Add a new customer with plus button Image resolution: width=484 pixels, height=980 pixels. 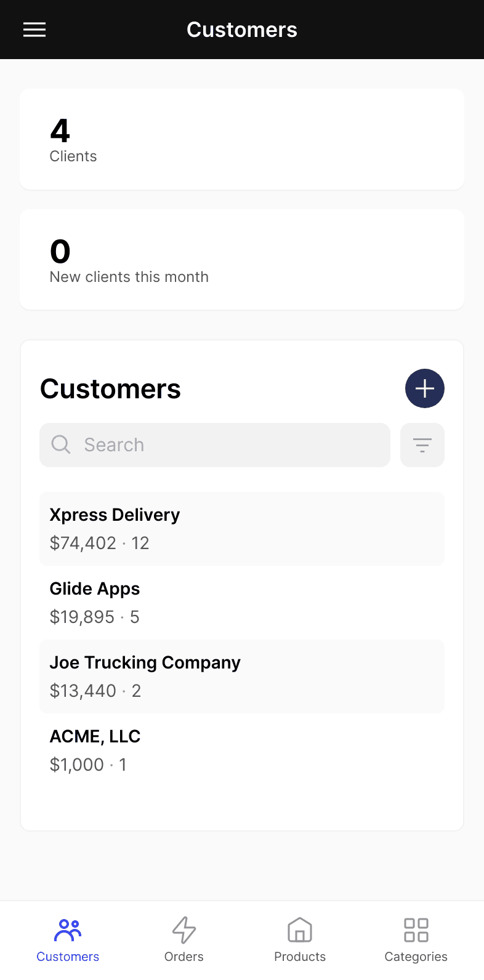tap(425, 388)
